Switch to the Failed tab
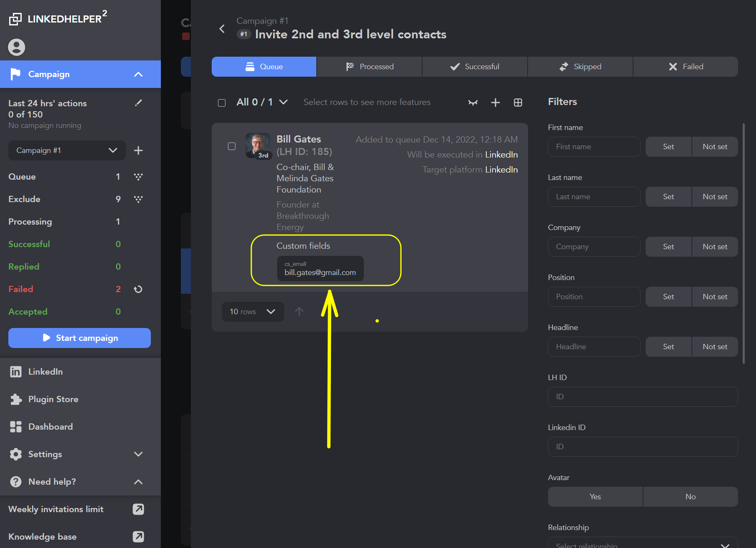Viewport: 756px width, 548px height. pyautogui.click(x=686, y=67)
